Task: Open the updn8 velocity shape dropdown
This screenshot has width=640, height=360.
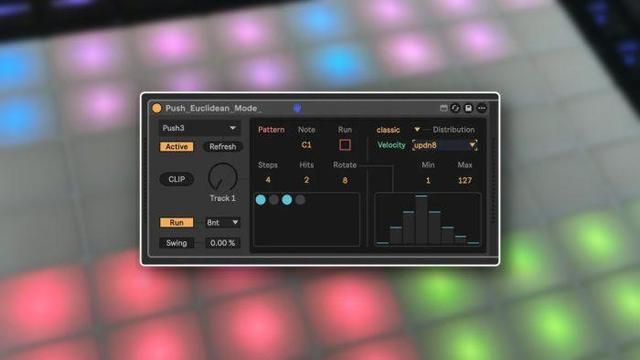Action: point(445,145)
